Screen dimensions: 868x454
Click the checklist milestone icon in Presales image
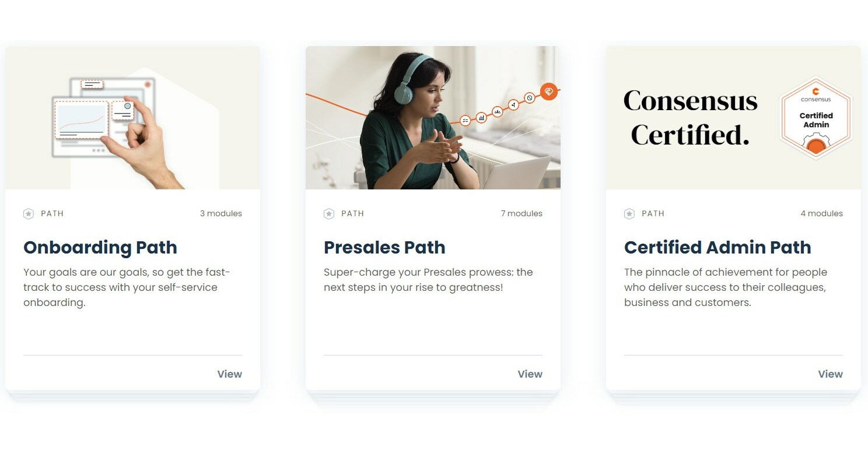point(466,121)
